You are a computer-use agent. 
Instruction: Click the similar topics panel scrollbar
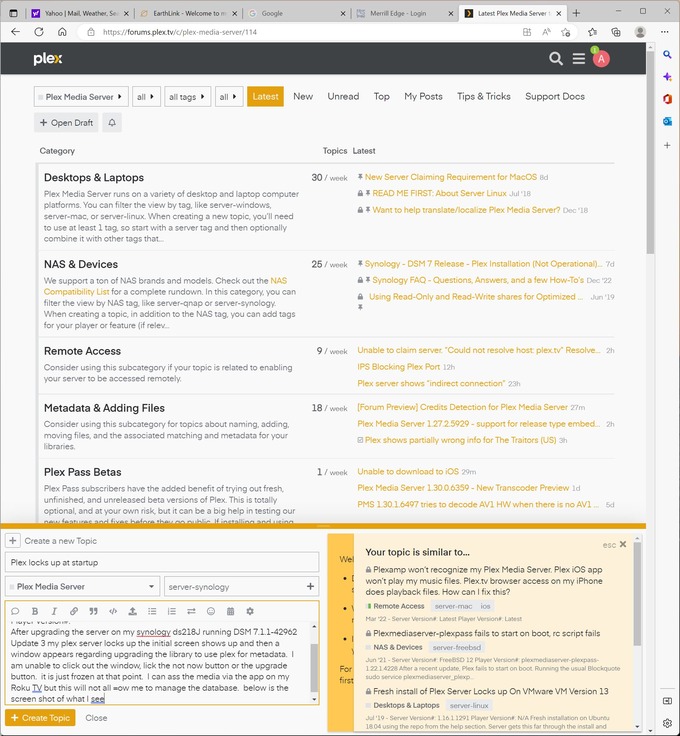(637, 594)
